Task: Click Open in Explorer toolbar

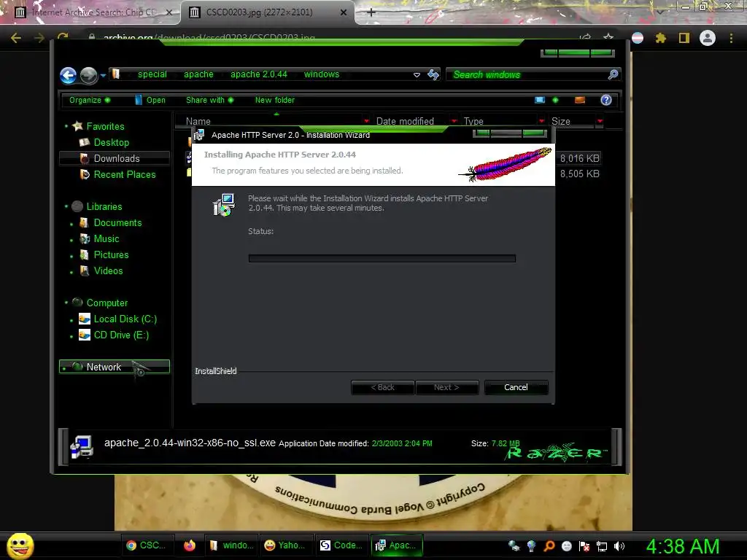Action: (x=150, y=100)
